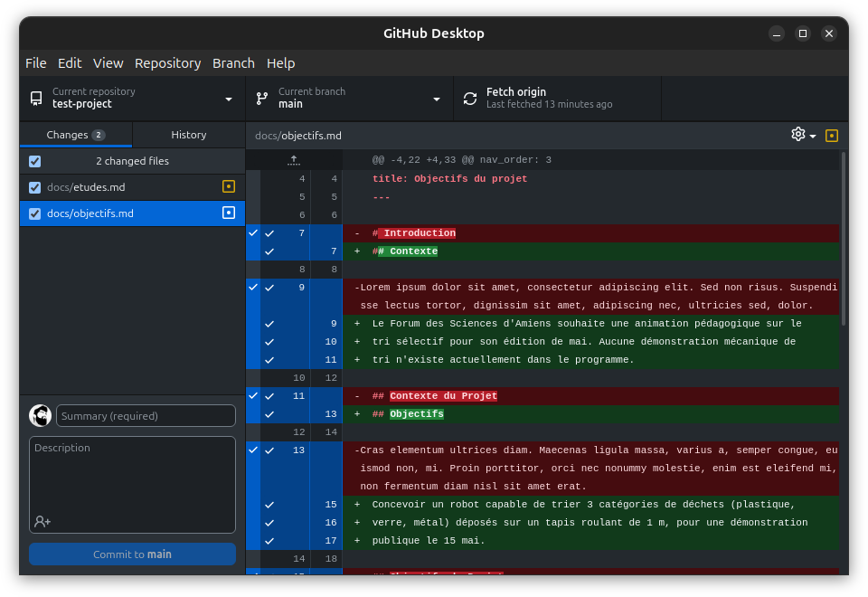Maximize the GitHub Desktop window
868x597 pixels.
[803, 33]
